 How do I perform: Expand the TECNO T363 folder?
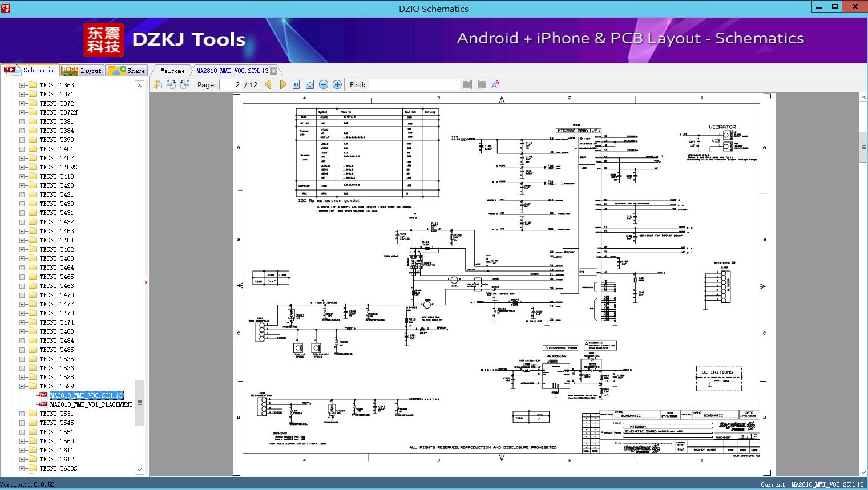tap(22, 85)
